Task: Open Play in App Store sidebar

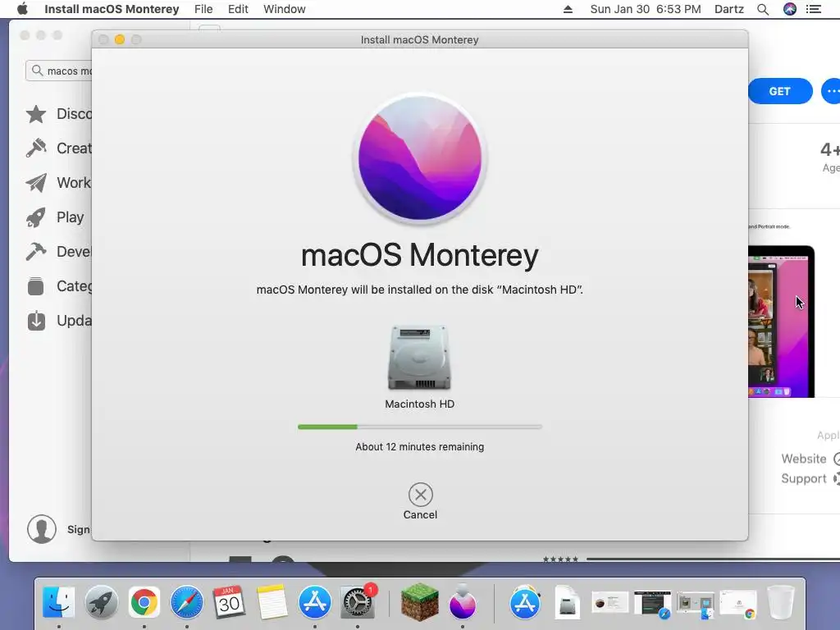Action: pos(55,217)
